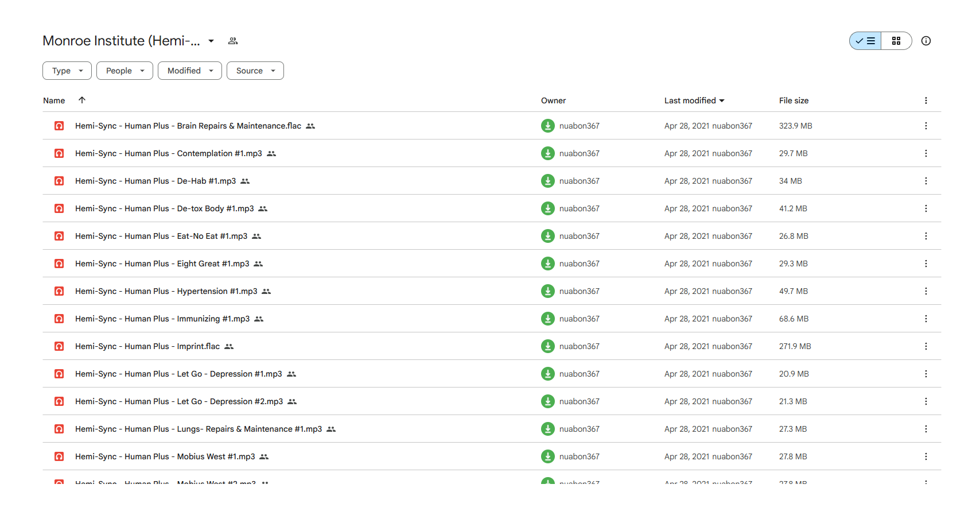Open more actions for Eight Great #1.mp3

click(925, 264)
